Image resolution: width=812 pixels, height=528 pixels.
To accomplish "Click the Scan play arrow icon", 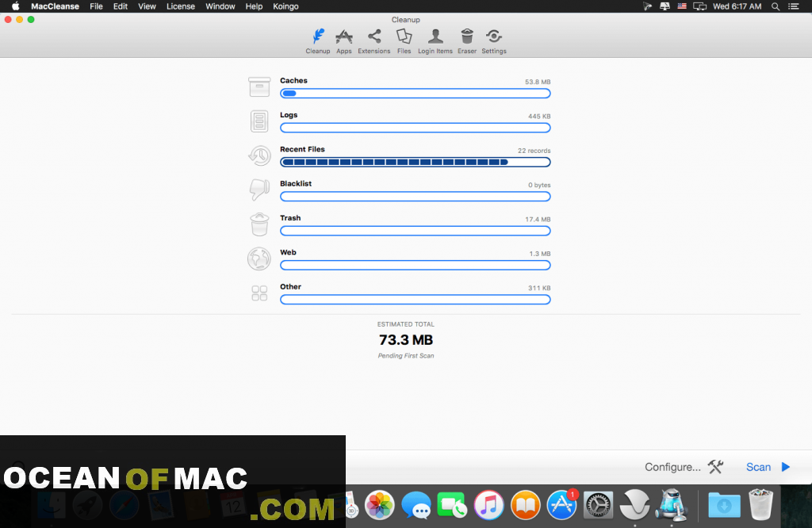I will (786, 467).
